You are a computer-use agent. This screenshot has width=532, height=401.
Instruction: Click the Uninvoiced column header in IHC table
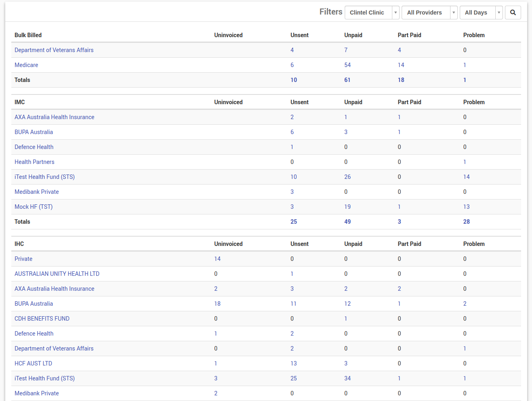coord(228,244)
